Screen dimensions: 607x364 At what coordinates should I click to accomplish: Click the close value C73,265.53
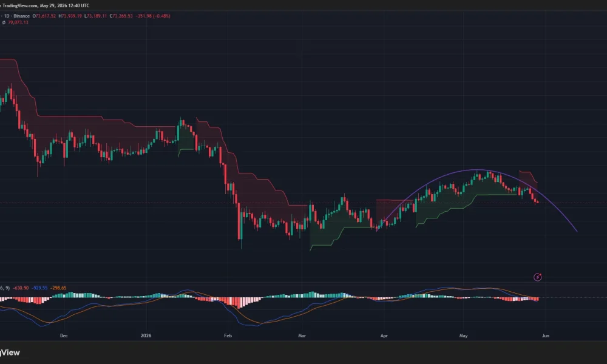[x=121, y=16]
